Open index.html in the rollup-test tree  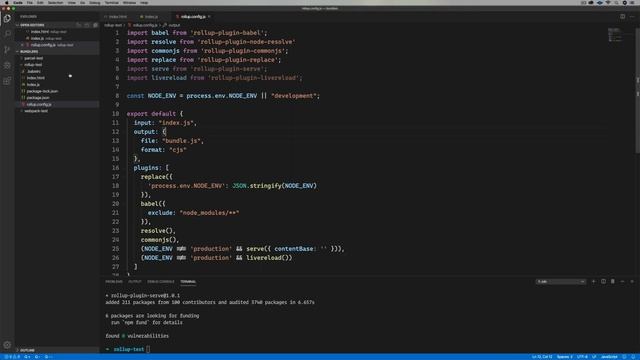[36, 78]
